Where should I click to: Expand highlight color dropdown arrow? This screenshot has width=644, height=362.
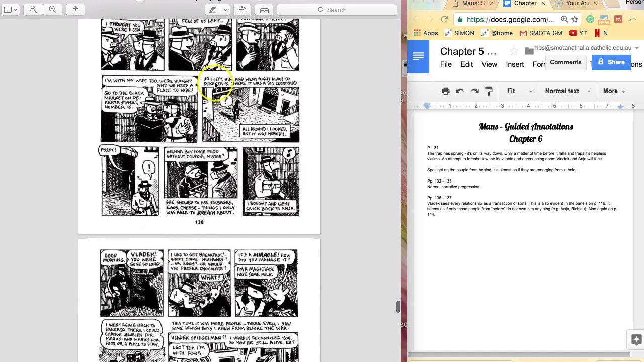point(225,10)
